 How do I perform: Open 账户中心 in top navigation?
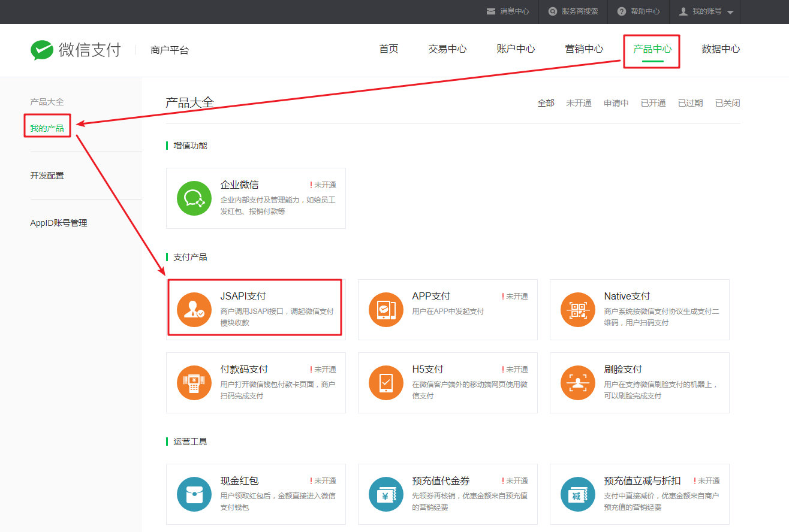pyautogui.click(x=516, y=49)
